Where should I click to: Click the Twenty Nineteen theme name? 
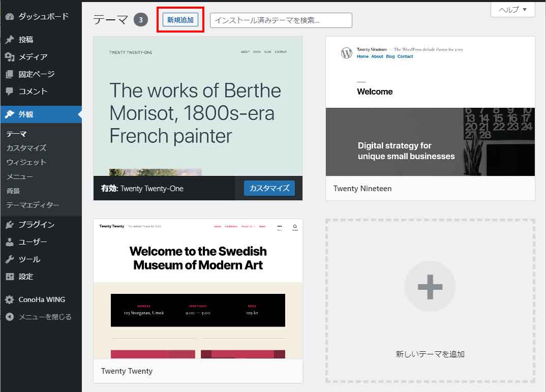pos(362,189)
